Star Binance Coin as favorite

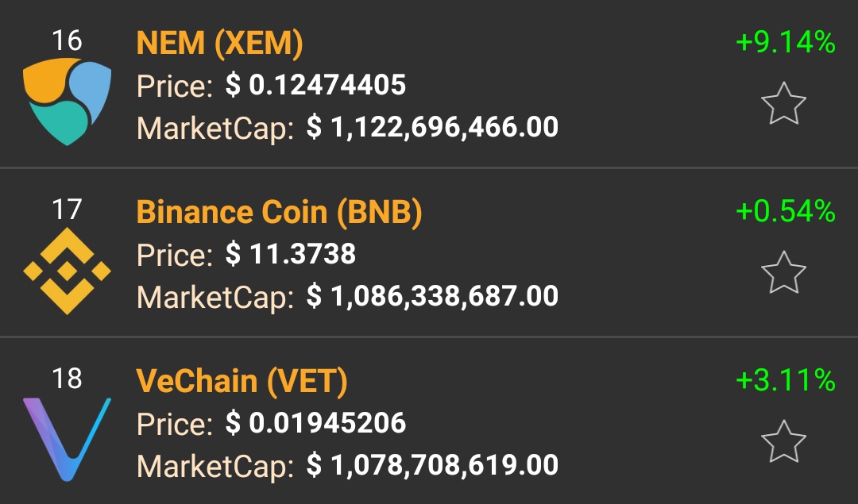783,272
